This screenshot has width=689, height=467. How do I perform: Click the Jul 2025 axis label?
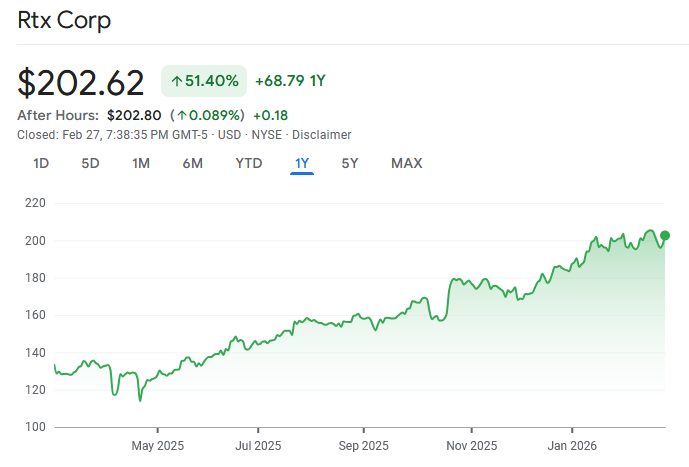coord(258,446)
